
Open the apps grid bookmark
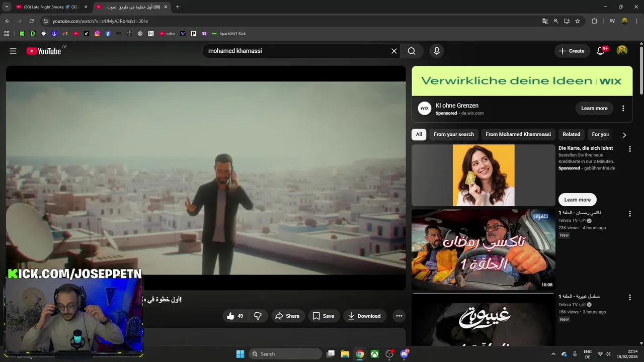(x=7, y=34)
